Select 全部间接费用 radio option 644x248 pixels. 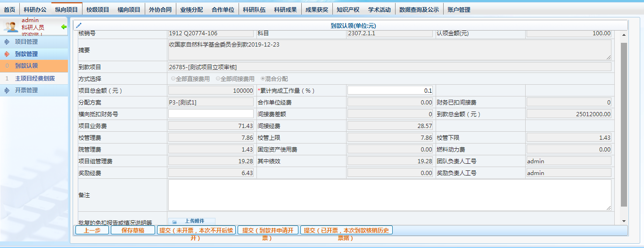[218, 79]
